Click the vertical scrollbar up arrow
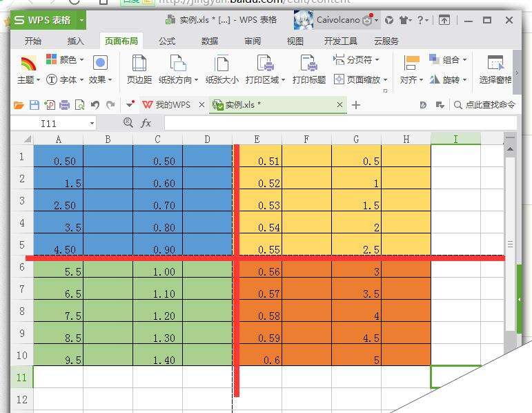 [x=510, y=148]
